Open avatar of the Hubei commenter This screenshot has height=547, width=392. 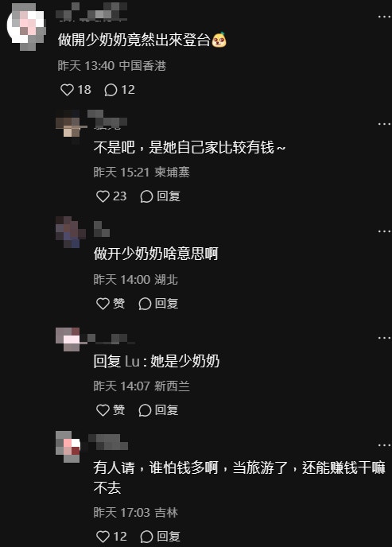click(70, 232)
